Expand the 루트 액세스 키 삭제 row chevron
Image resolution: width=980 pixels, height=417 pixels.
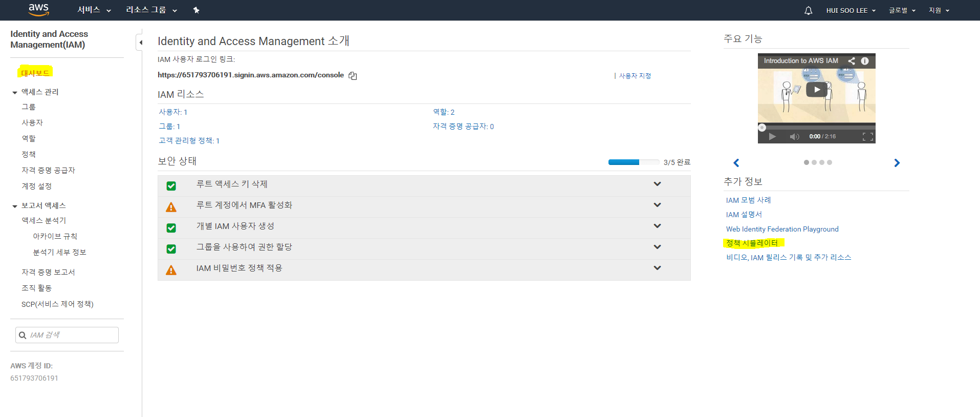click(x=658, y=184)
